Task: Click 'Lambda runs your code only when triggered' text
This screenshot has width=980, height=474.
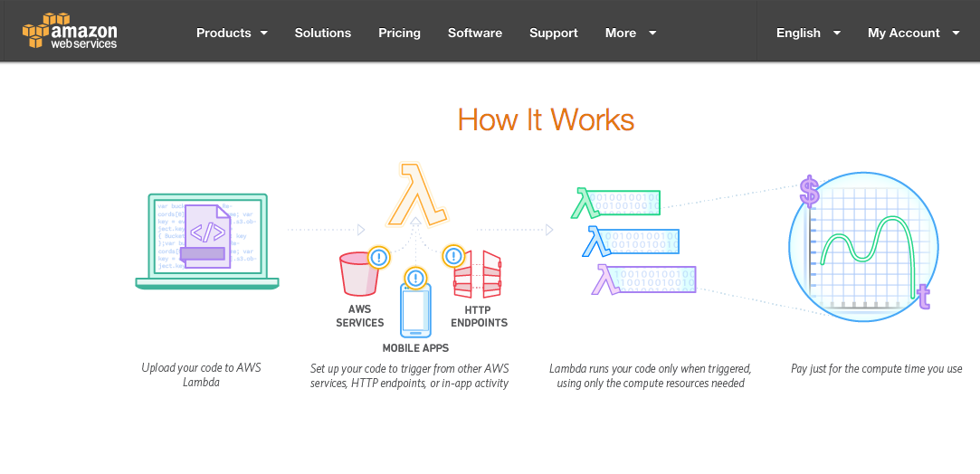Action: tap(651, 375)
